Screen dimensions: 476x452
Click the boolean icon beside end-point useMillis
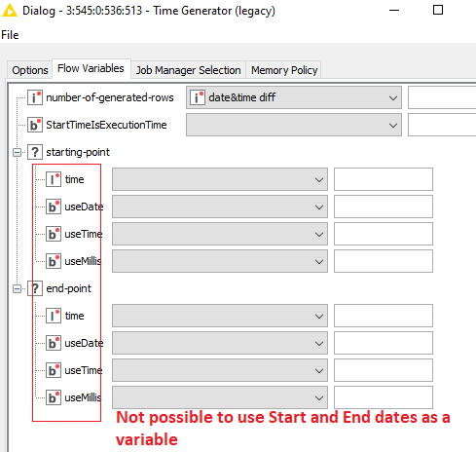54,397
